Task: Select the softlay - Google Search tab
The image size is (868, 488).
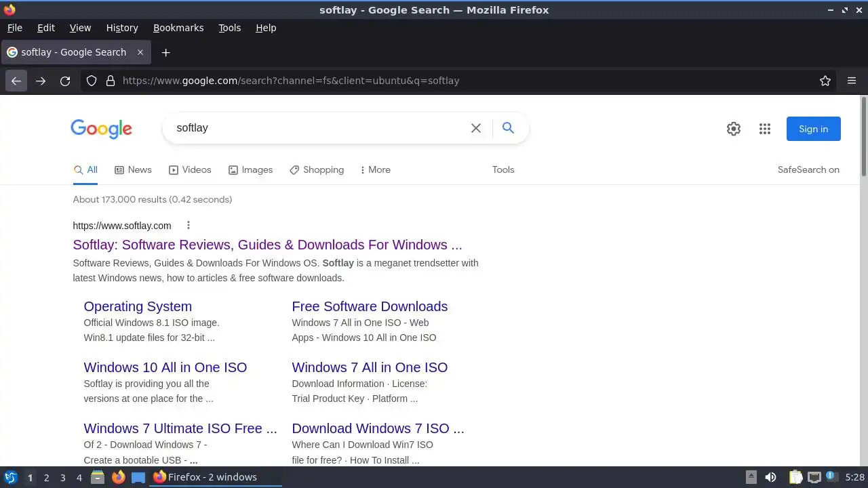Action: tap(76, 52)
